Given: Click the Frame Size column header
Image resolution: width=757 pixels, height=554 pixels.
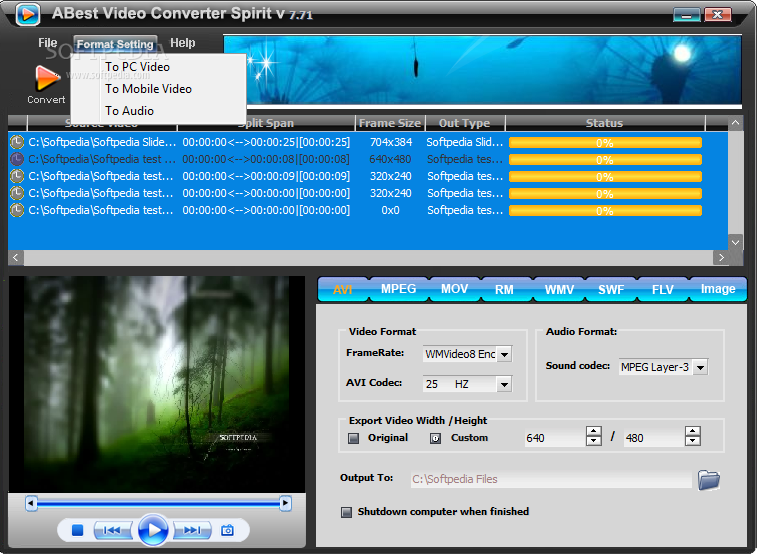Looking at the screenshot, I should click(x=390, y=123).
